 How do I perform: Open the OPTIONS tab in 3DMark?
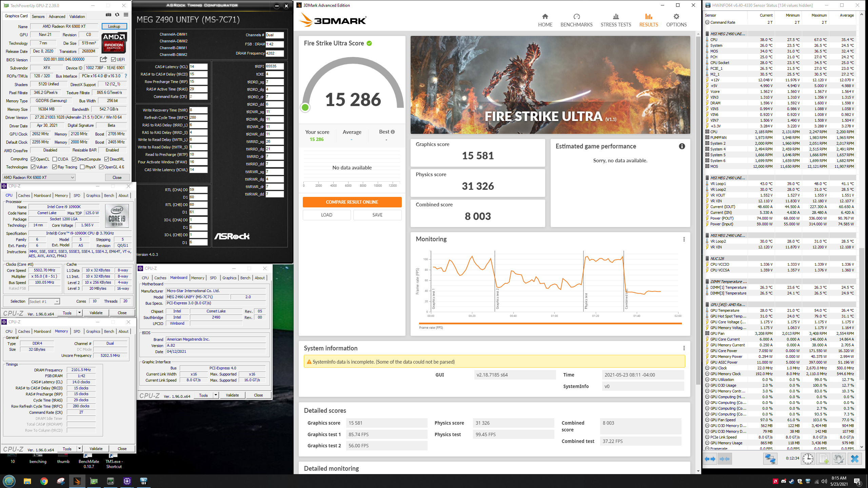click(676, 20)
